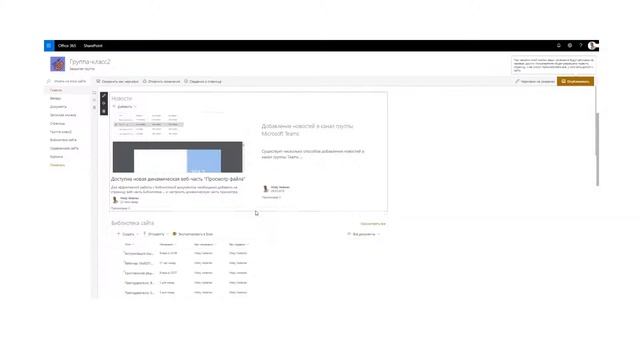Open the settings gear menu
This screenshot has height=360, width=640.
coord(570,46)
